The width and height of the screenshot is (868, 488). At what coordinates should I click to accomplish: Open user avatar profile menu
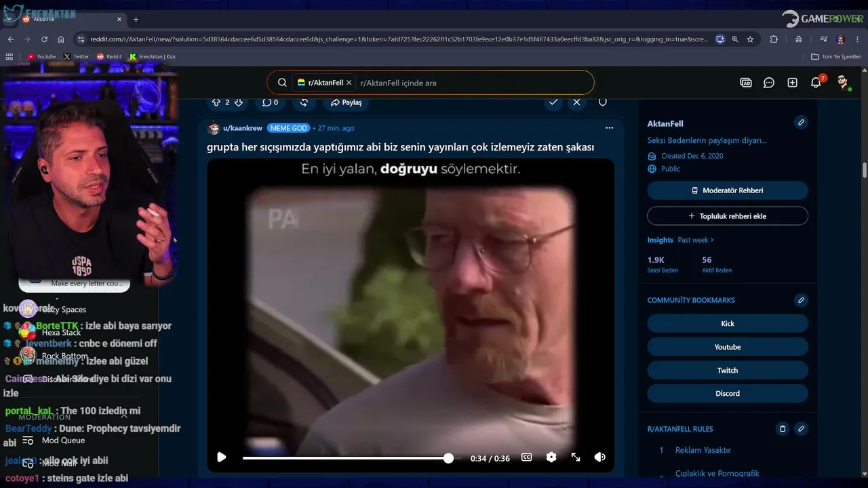[843, 83]
